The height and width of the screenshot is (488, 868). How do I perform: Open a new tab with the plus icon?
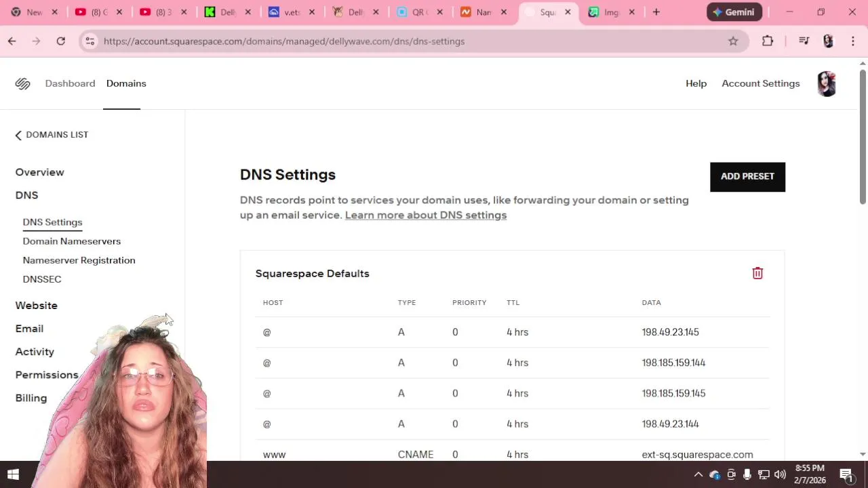656,12
